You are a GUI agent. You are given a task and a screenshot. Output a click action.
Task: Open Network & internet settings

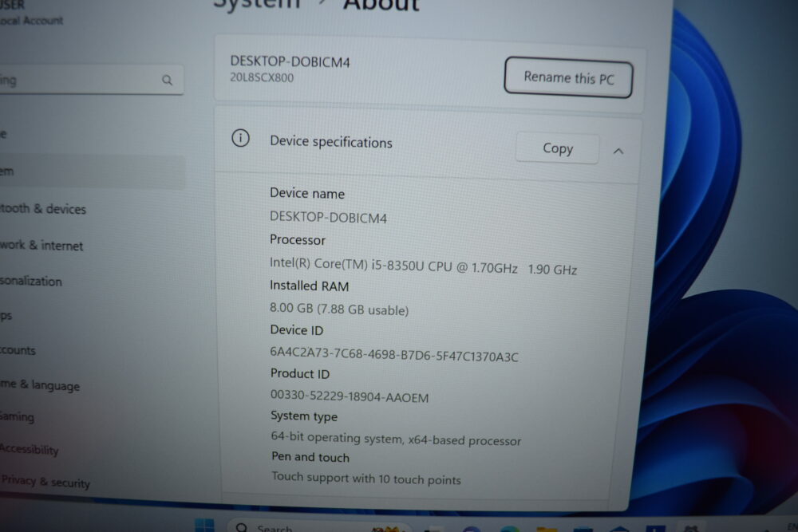pyautogui.click(x=41, y=245)
